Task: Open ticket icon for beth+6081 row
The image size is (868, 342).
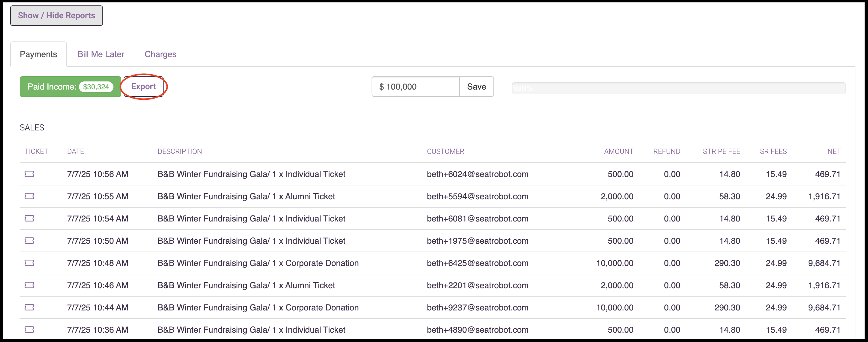Action: [29, 218]
